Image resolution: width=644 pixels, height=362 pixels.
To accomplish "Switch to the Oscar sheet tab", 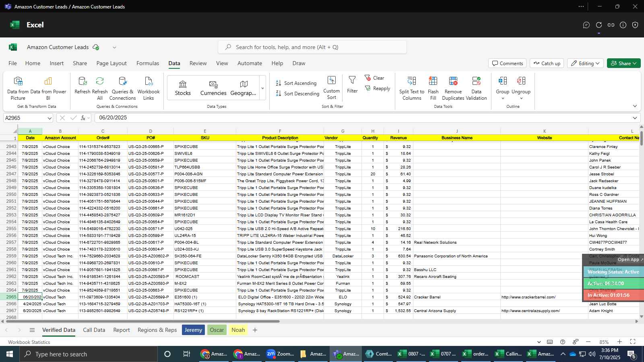I will click(217, 330).
